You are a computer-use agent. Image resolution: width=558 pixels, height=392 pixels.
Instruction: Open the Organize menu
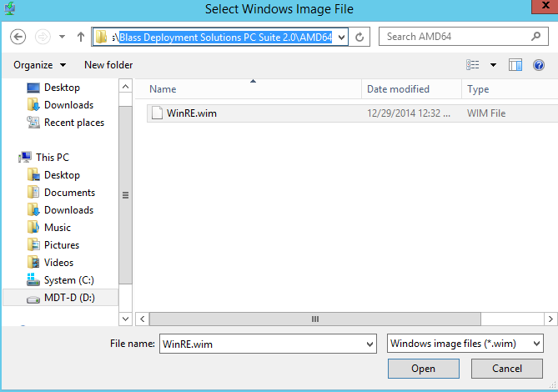click(x=39, y=65)
